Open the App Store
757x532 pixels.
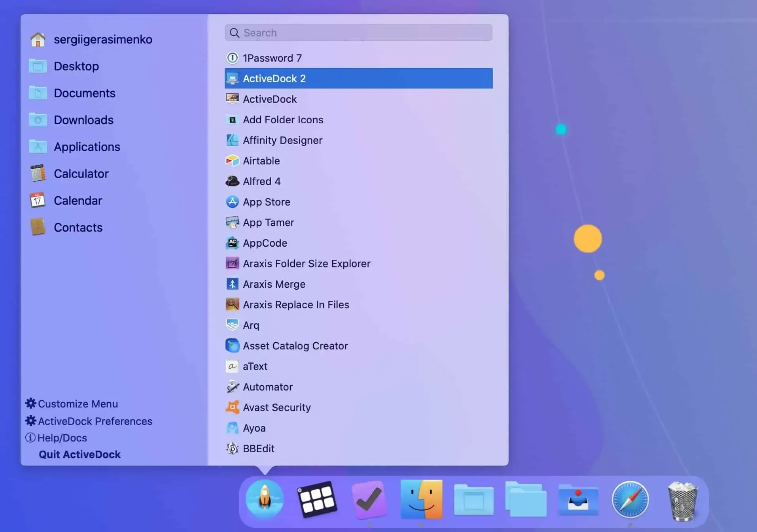pyautogui.click(x=266, y=202)
